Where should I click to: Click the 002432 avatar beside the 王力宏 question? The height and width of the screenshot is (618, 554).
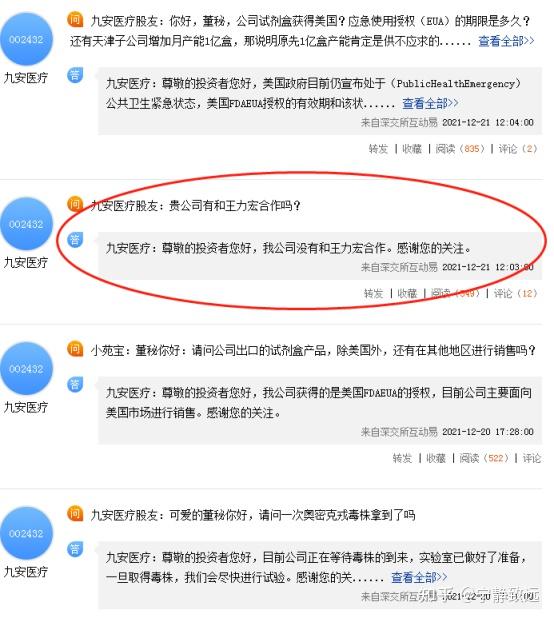(26, 224)
